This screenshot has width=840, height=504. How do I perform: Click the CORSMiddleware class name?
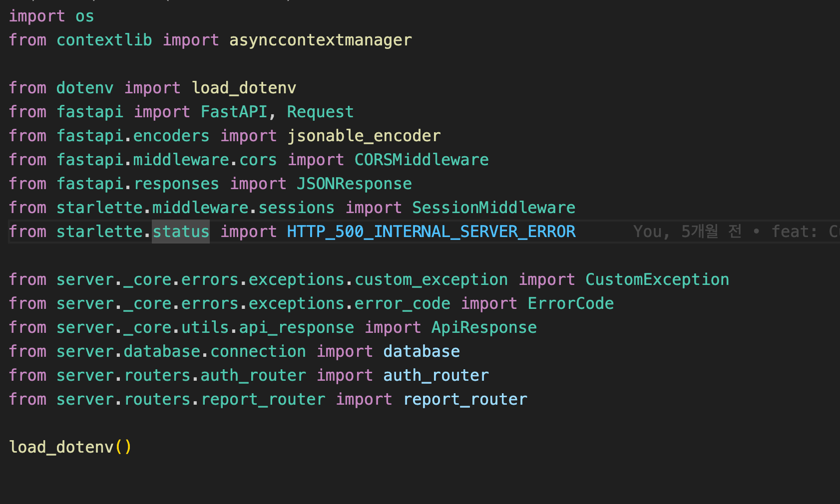421,160
